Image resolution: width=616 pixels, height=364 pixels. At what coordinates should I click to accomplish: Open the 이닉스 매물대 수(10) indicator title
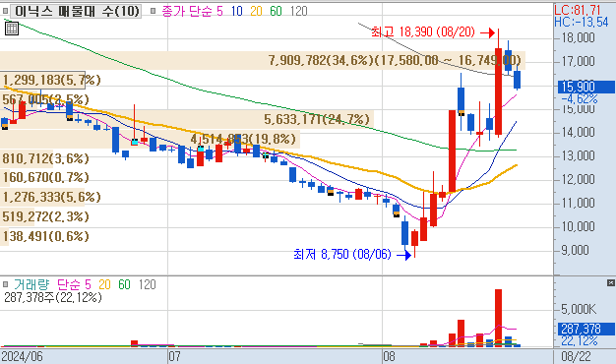[77, 11]
